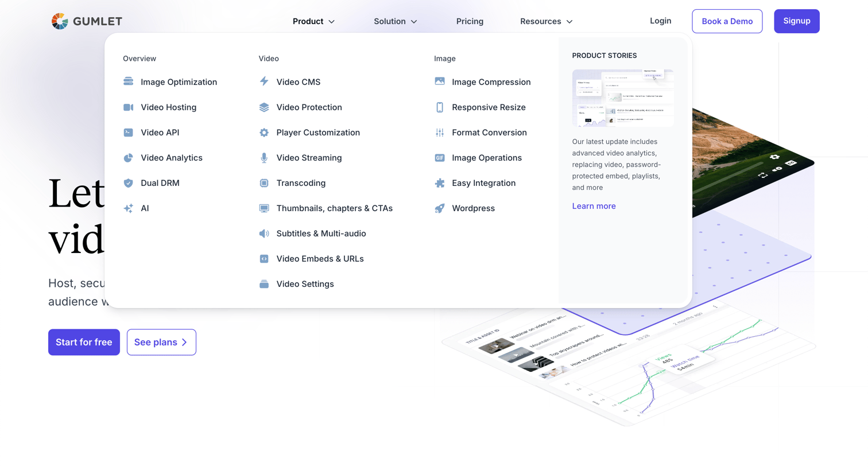Screen dimensions: 868x467
Task: Click the Player Customization gear icon
Action: coord(264,133)
